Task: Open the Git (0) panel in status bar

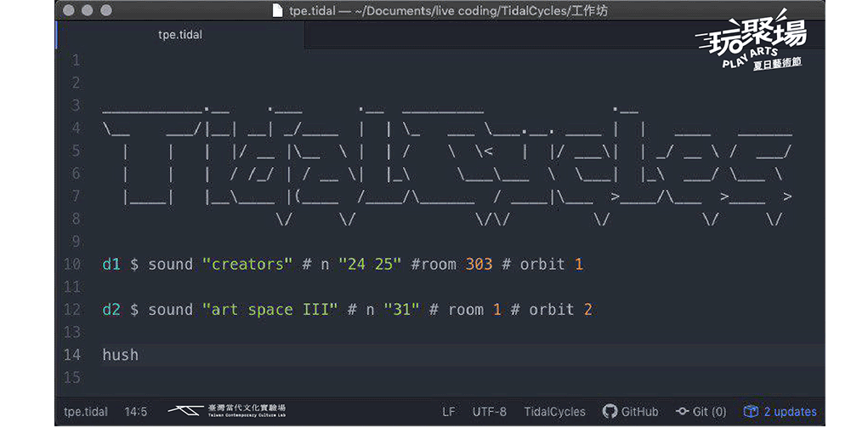Action: [x=701, y=412]
